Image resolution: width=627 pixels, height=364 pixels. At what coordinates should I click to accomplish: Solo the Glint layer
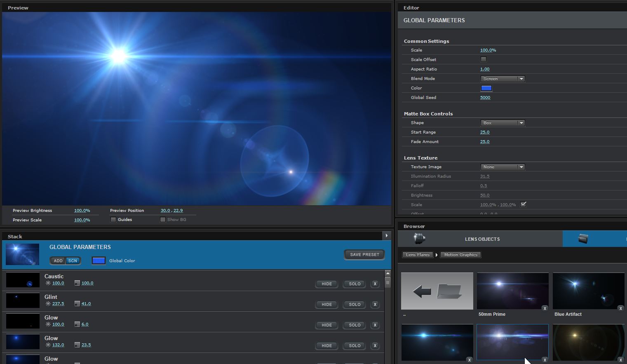[355, 304]
